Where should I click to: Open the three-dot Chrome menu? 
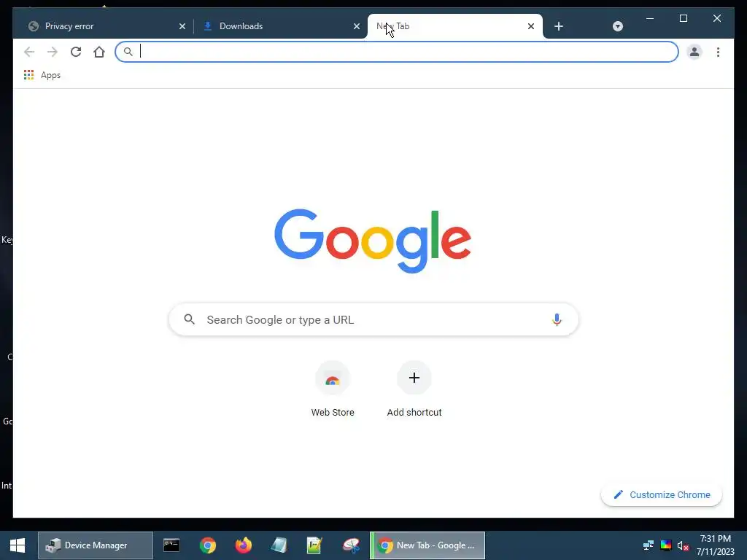pyautogui.click(x=718, y=52)
